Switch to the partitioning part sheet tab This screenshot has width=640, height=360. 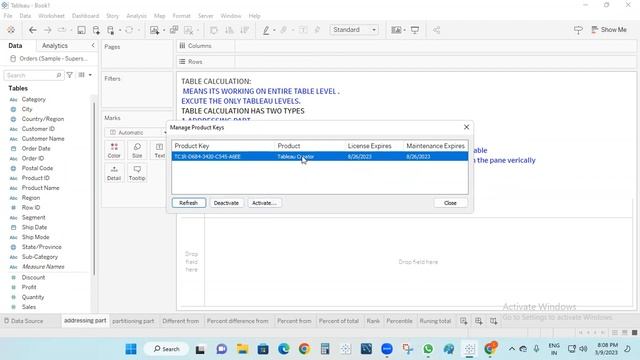coord(133,321)
